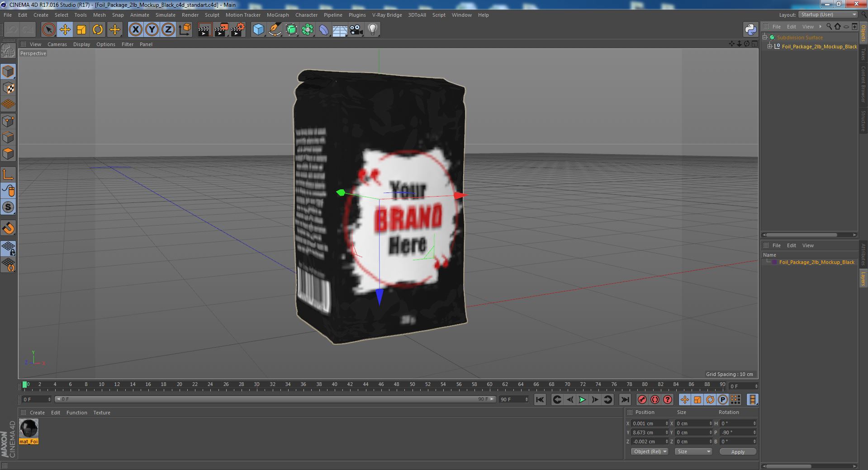
Task: Switch to Texture mode
Action: pos(8,88)
